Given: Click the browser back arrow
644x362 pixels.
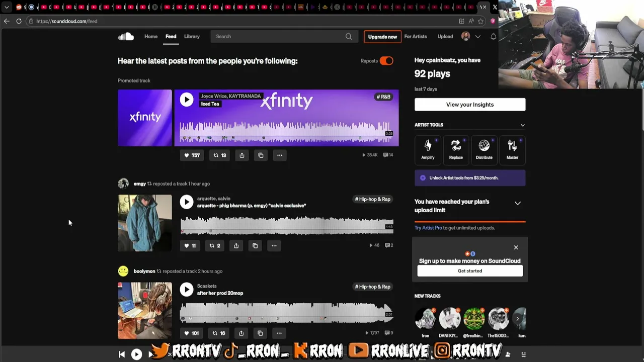Looking at the screenshot, I should [7, 21].
